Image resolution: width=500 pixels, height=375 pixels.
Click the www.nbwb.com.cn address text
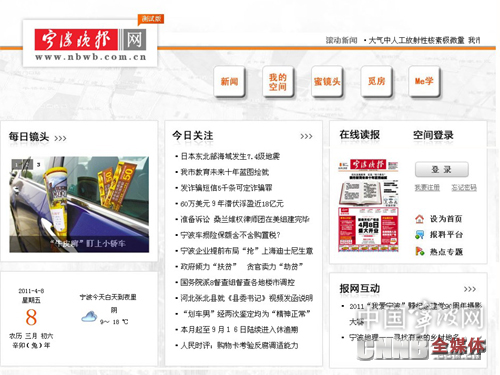click(90, 57)
